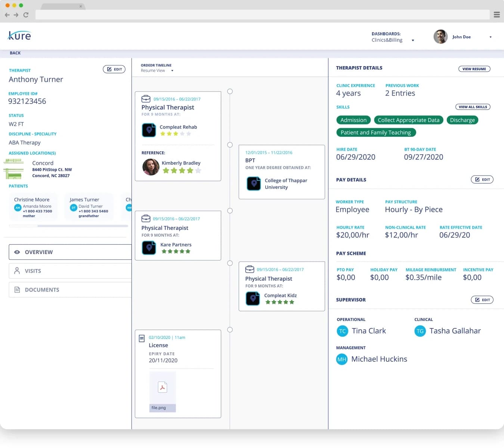Viewport: 504px width, 448px height.
Task: Click the View Resume button
Action: point(474,69)
